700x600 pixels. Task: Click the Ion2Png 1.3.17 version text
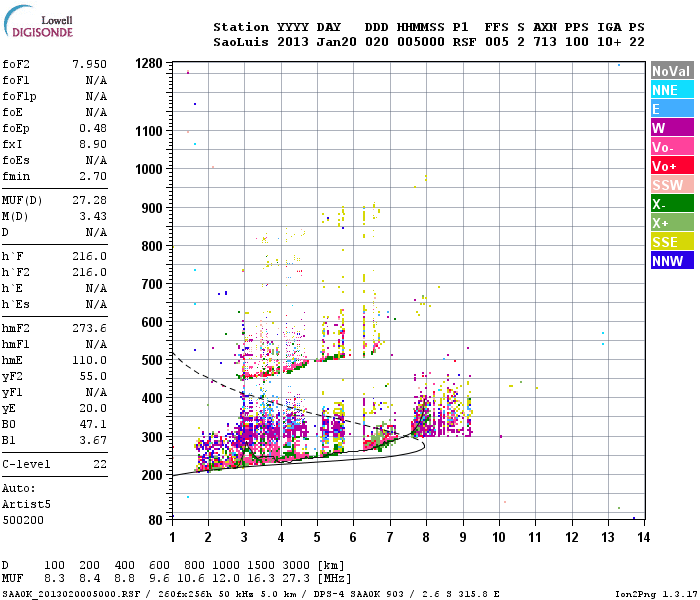(x=656, y=594)
